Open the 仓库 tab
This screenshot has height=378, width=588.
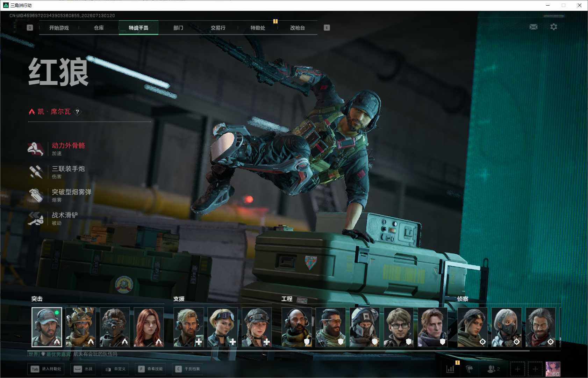pyautogui.click(x=99, y=28)
